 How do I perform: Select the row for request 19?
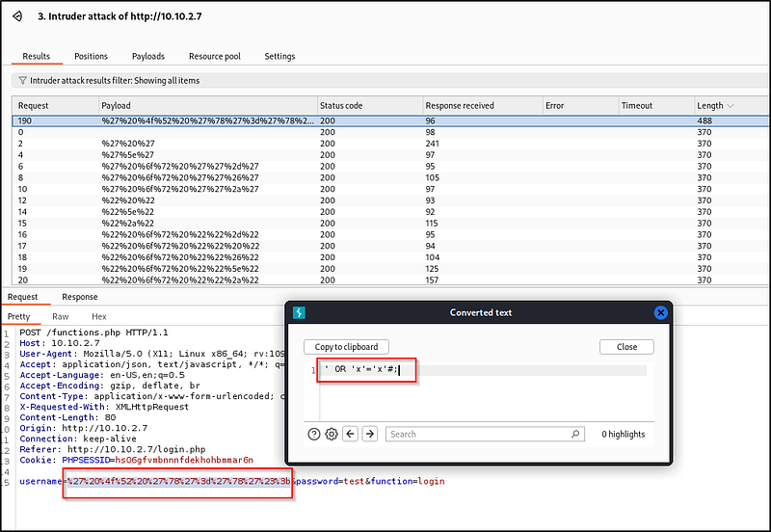coord(389,269)
